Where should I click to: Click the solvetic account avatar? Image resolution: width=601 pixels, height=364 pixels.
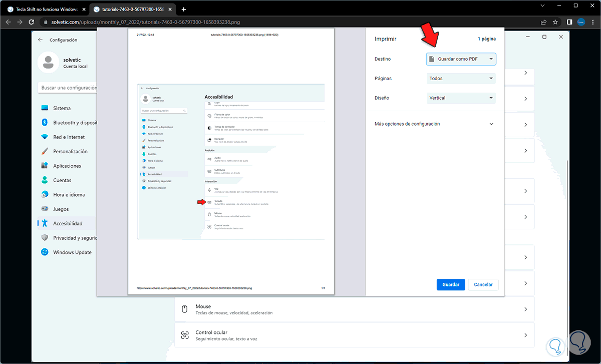48,62
